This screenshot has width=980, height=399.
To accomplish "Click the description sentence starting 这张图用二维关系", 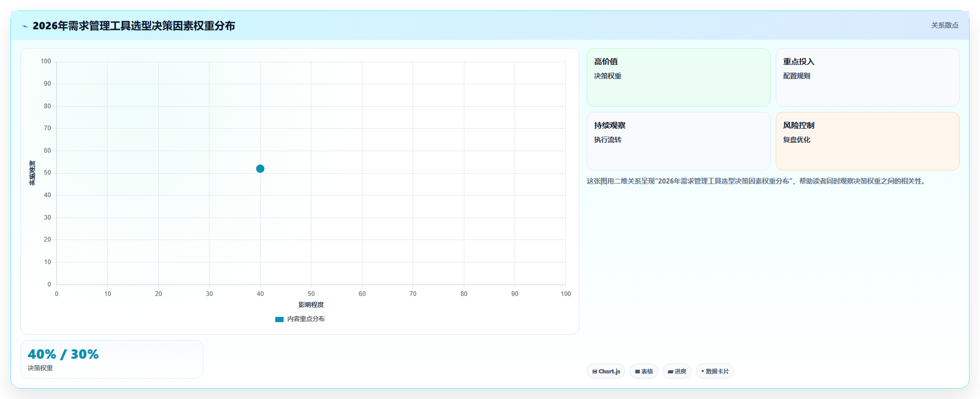I will pyautogui.click(x=757, y=181).
